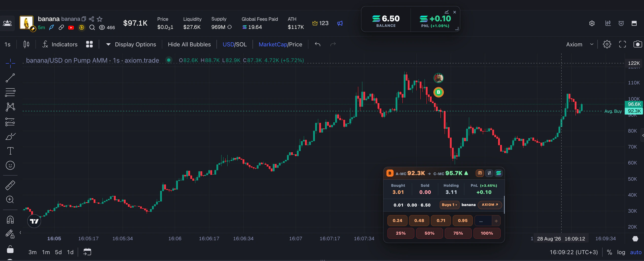Expand the Buys 1 dropdown
The width and height of the screenshot is (644, 261).
[449, 205]
